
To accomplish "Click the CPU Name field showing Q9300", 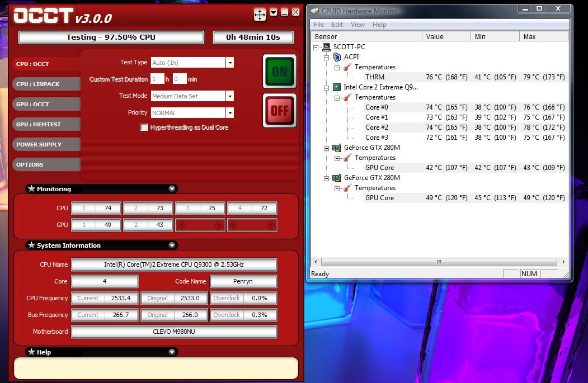I will click(174, 264).
